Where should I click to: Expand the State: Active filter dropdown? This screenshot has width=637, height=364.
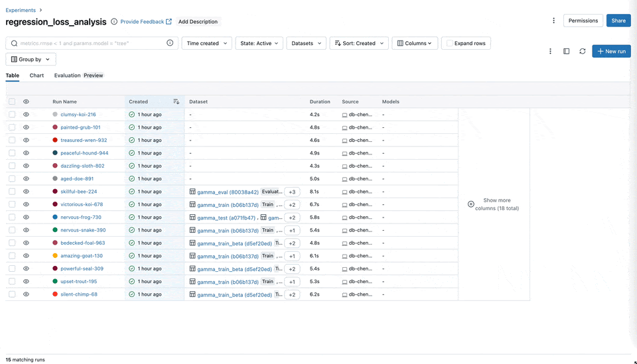pyautogui.click(x=259, y=43)
